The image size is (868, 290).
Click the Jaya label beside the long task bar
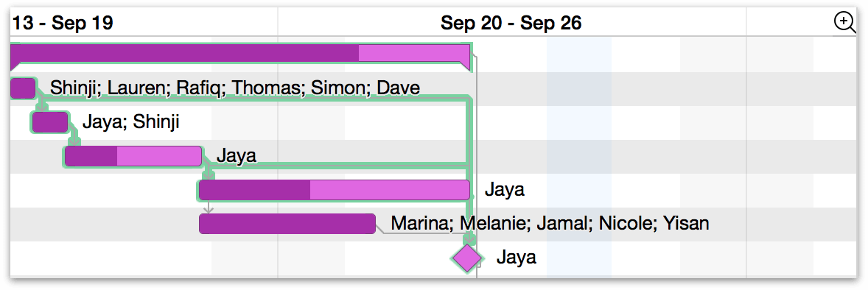click(x=504, y=190)
